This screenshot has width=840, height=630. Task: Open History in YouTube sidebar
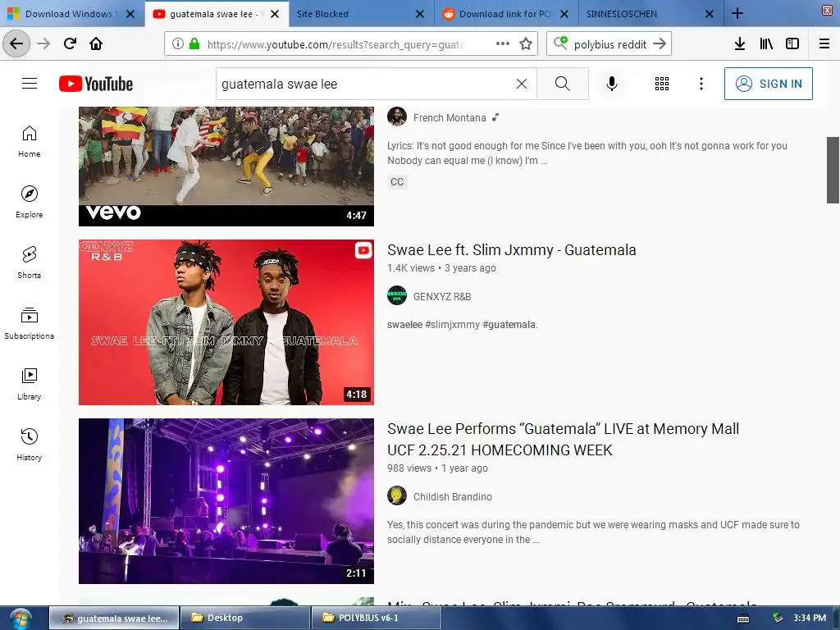tap(29, 445)
